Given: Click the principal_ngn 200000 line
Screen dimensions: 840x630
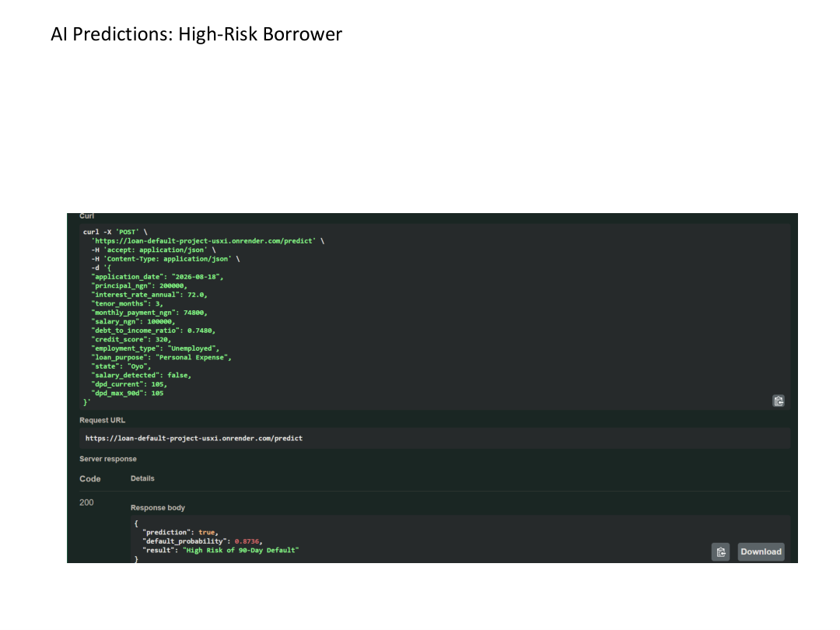Looking at the screenshot, I should click(x=139, y=285).
